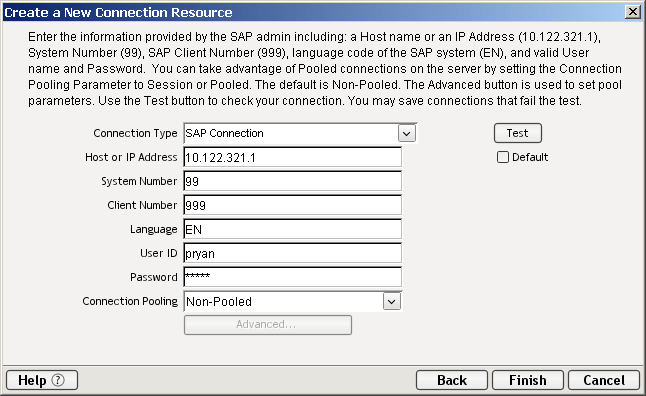Click the disabled Advanced... button
646x396 pixels.
pos(268,325)
